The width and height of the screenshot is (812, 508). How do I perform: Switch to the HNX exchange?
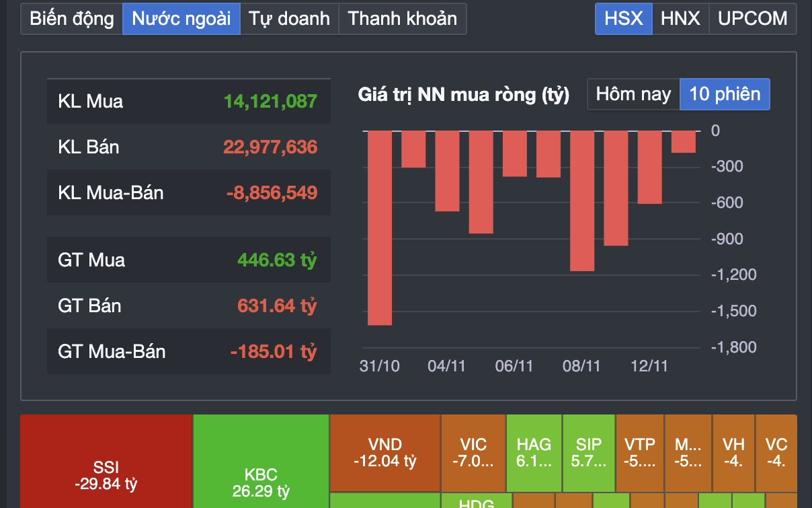coord(680,18)
